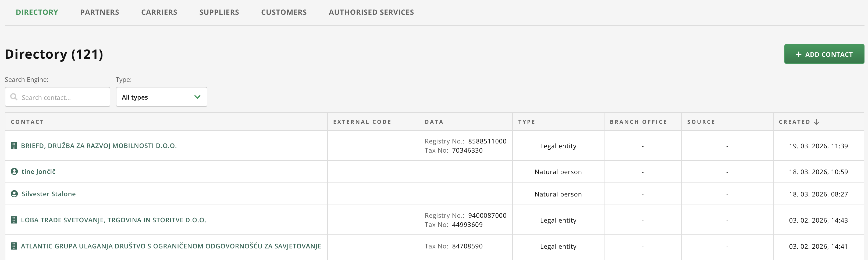The image size is (868, 260).
Task: Click building icon beside LOBA TRADE
Action: tap(14, 220)
